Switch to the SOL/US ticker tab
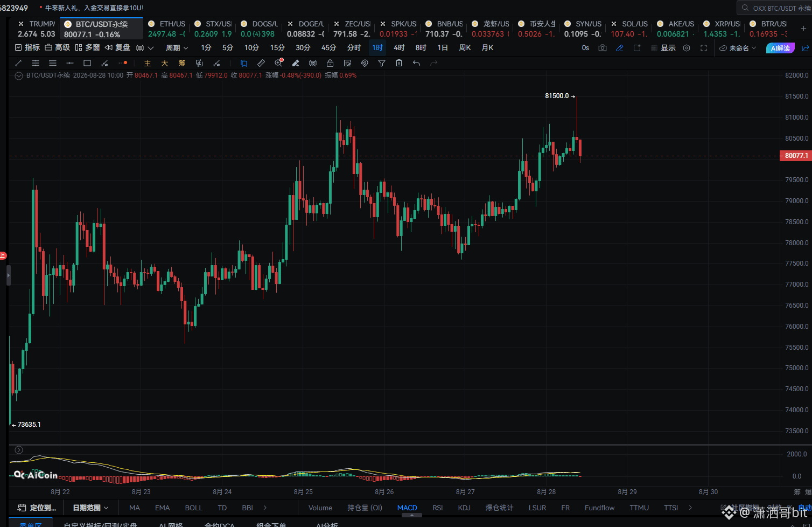Image resolution: width=812 pixels, height=527 pixels. coord(629,29)
